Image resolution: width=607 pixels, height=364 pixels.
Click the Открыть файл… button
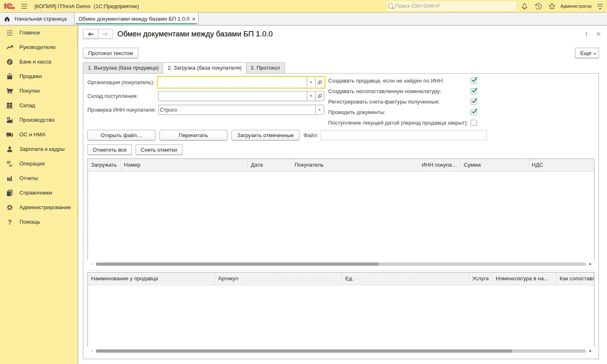click(121, 135)
